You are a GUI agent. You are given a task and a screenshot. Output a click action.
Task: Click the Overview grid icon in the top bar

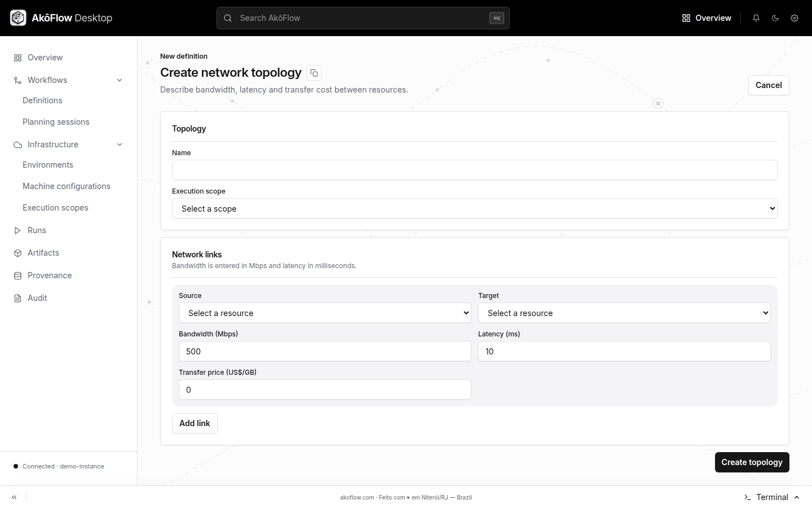pyautogui.click(x=686, y=18)
